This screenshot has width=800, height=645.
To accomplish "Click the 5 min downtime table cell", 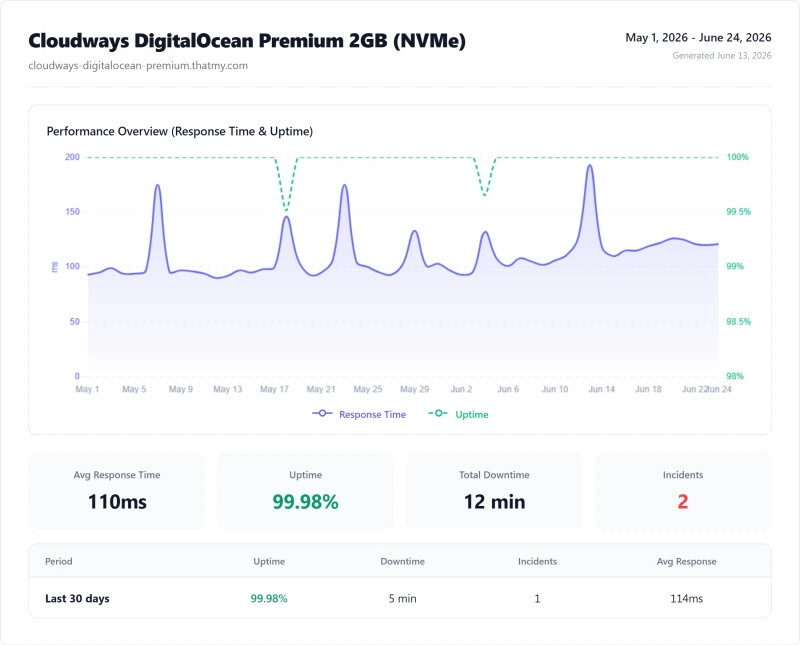I will click(403, 599).
